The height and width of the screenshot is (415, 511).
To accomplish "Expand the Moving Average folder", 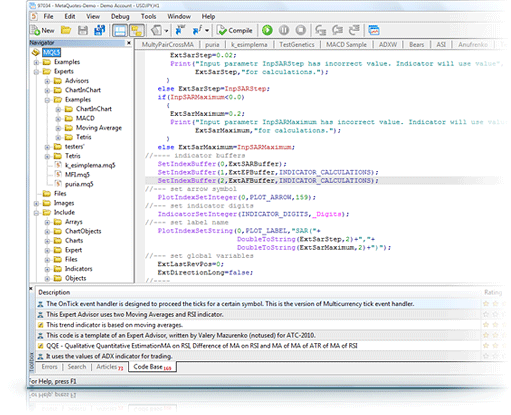I will point(58,128).
